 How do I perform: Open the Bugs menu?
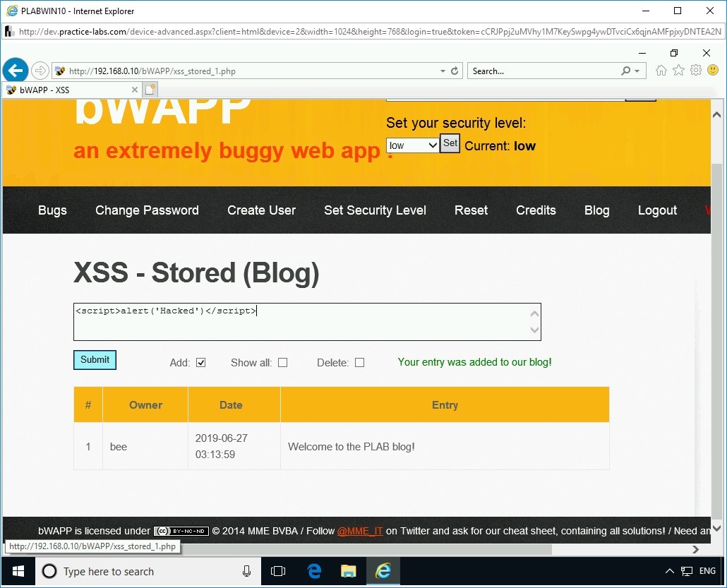pos(52,210)
